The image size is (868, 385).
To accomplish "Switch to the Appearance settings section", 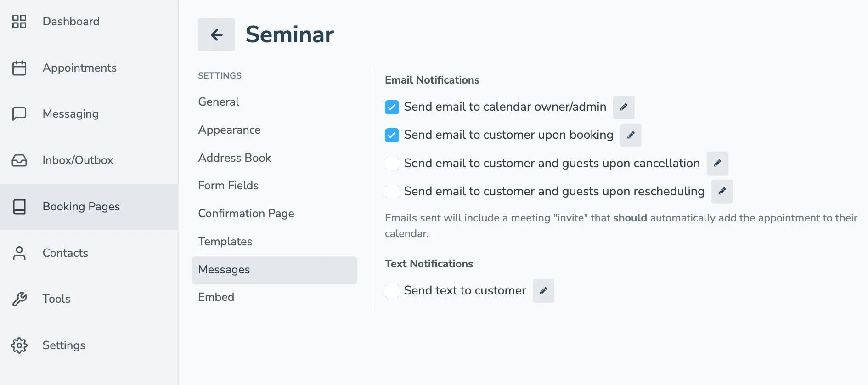I will click(230, 130).
